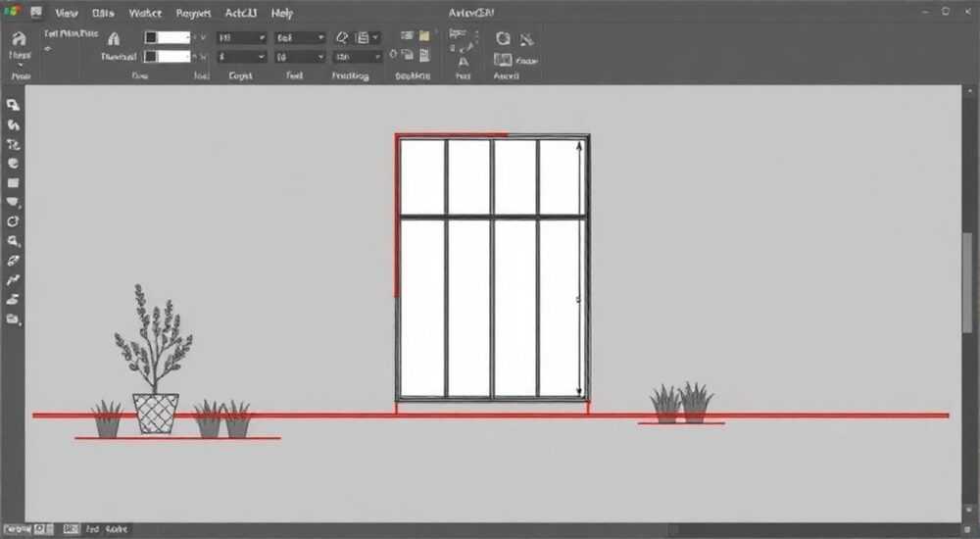Select the large window drawing on canvas

click(493, 268)
